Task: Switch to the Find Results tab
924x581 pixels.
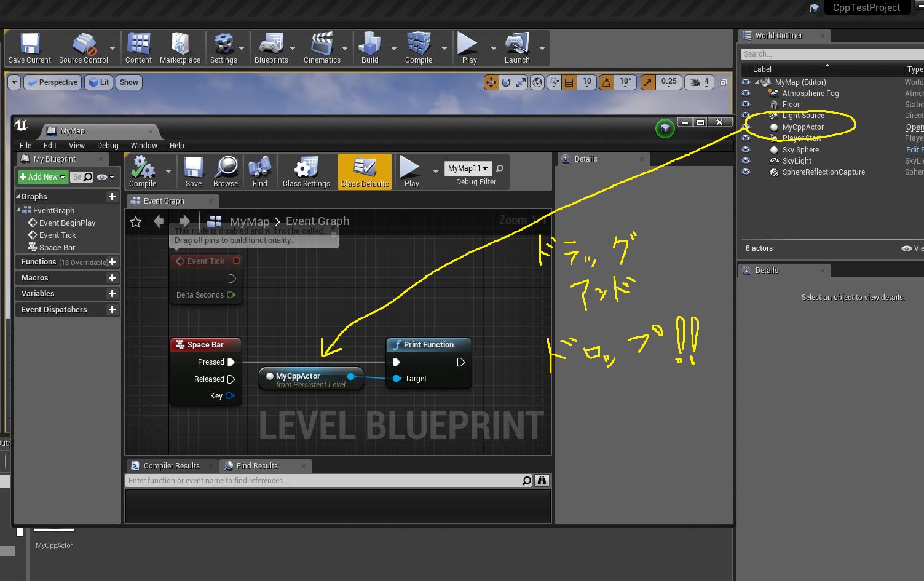Action: click(257, 466)
